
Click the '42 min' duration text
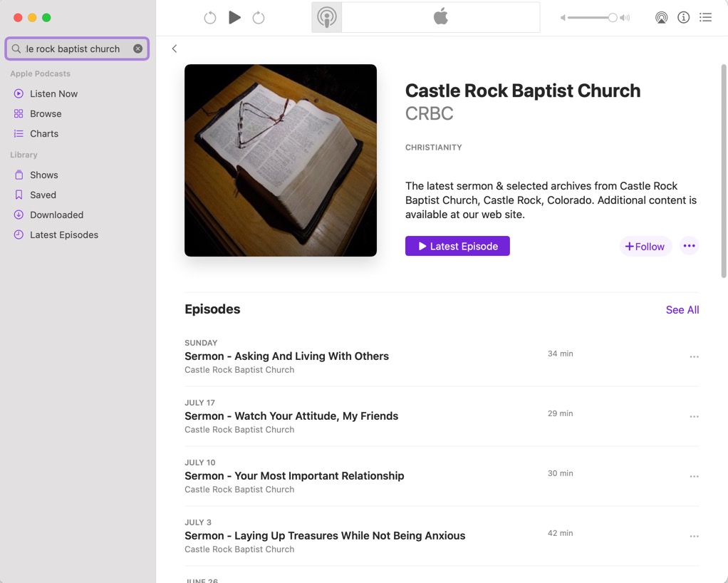tap(560, 533)
